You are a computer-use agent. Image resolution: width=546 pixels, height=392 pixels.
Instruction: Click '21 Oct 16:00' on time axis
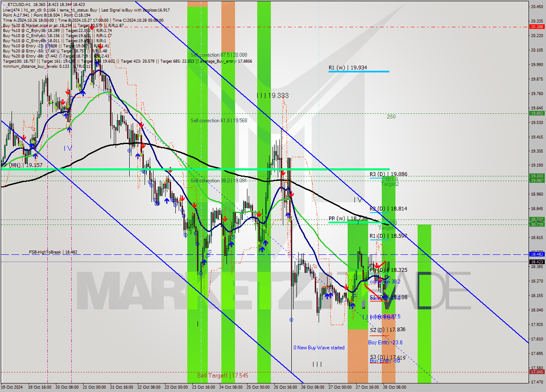pos(122,387)
